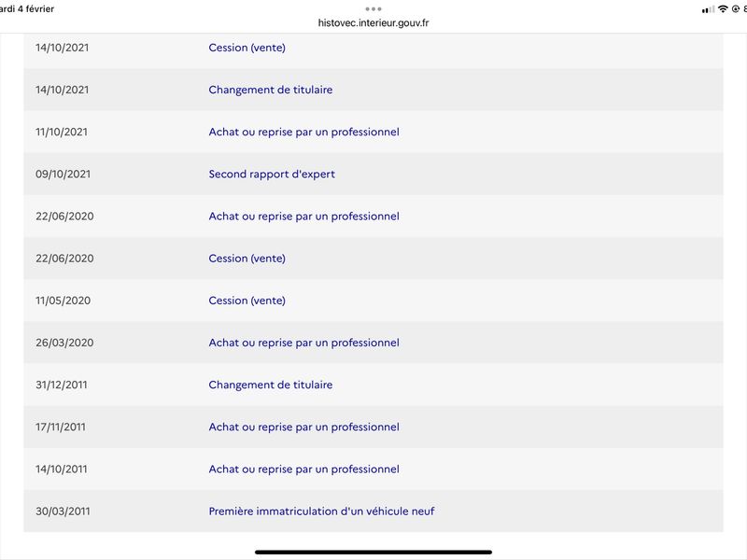Screen dimensions: 747x560
Task: Select Achat ou reprise entry of 14/10/2011
Action: [x=304, y=469]
